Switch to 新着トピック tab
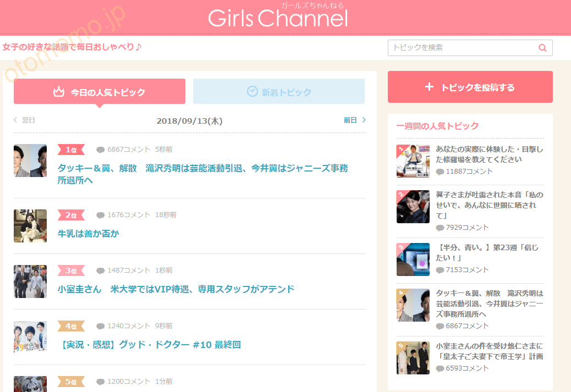571x392 pixels. pos(278,91)
